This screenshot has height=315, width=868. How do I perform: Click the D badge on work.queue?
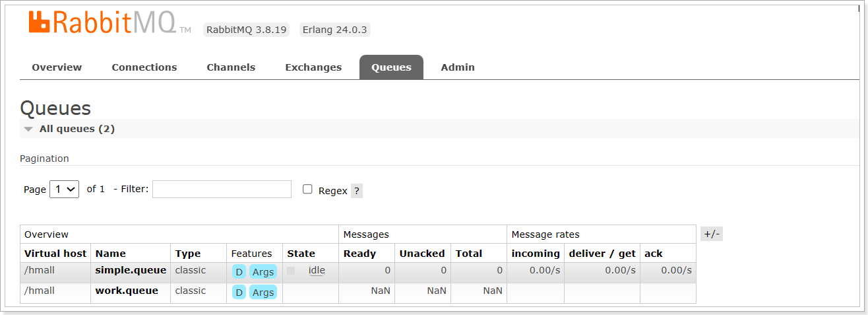(239, 292)
